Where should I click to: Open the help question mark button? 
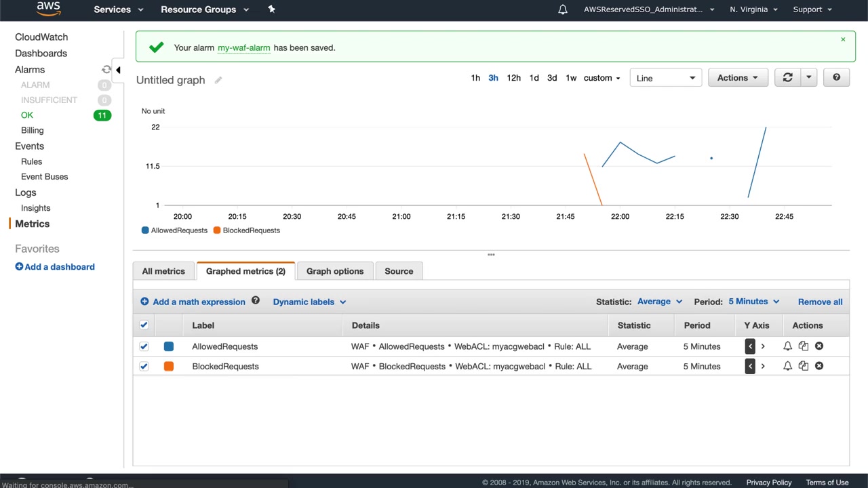[836, 78]
